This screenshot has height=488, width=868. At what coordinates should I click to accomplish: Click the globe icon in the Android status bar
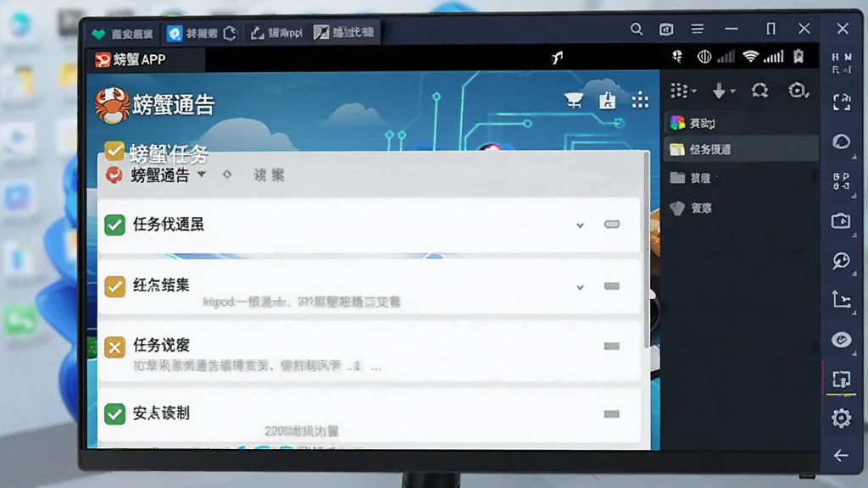[x=704, y=57]
